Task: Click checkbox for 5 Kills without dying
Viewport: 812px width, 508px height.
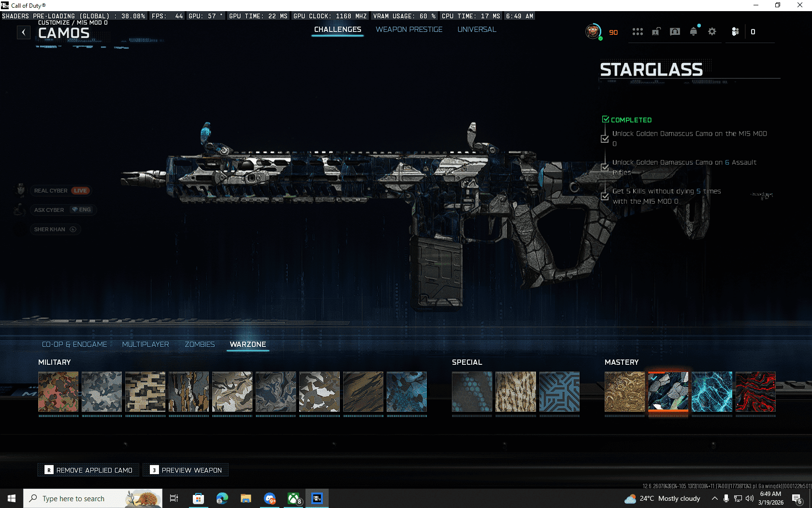Action: coord(605,196)
